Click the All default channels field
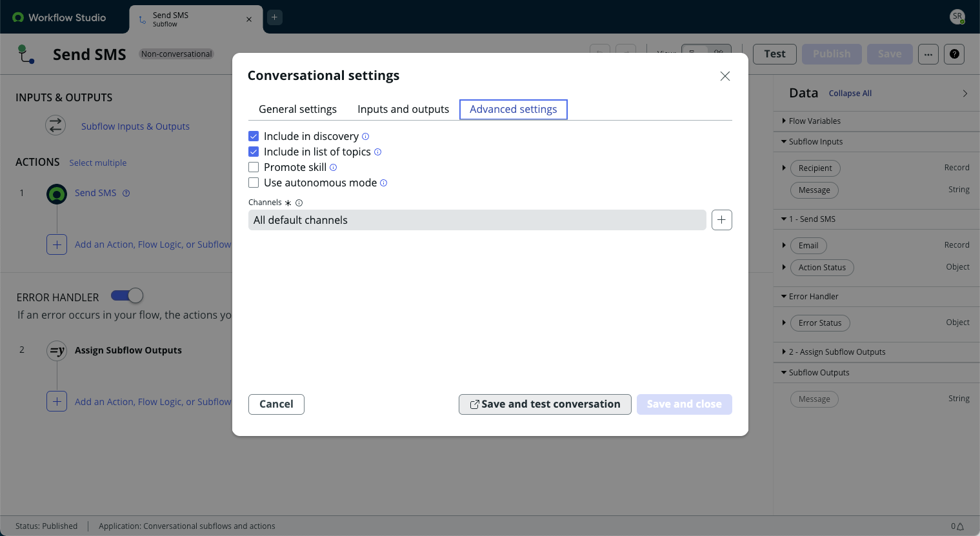980x536 pixels. (477, 220)
